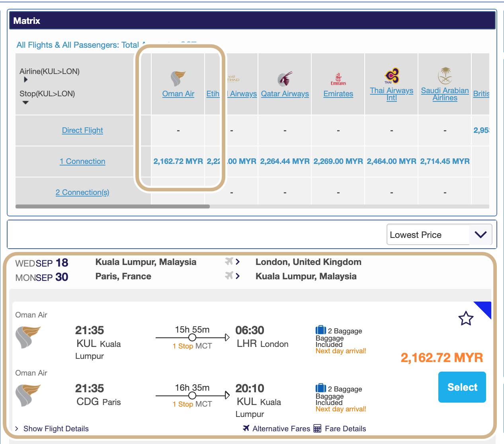Viewport: 504px width, 444px height.
Task: Click the Alternative Fares airplane icon
Action: 246,428
